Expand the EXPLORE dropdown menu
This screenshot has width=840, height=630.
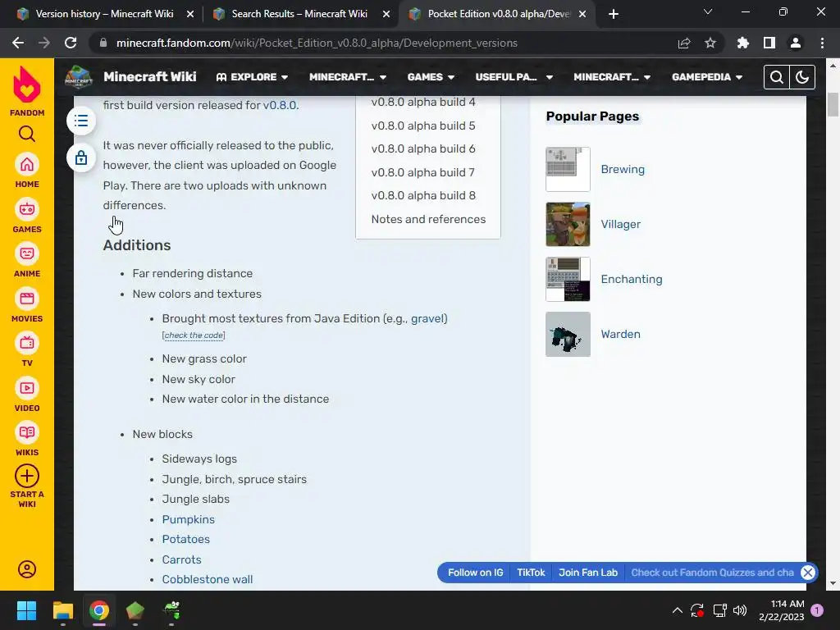(x=252, y=77)
